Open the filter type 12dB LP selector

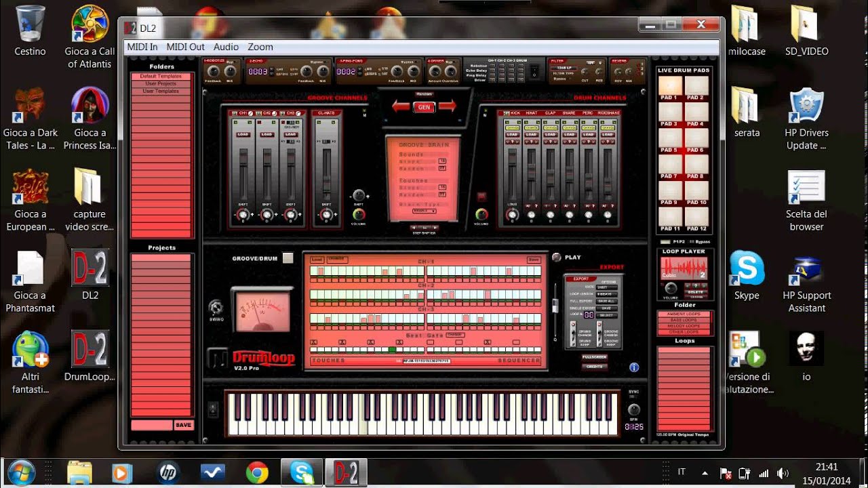[x=563, y=68]
